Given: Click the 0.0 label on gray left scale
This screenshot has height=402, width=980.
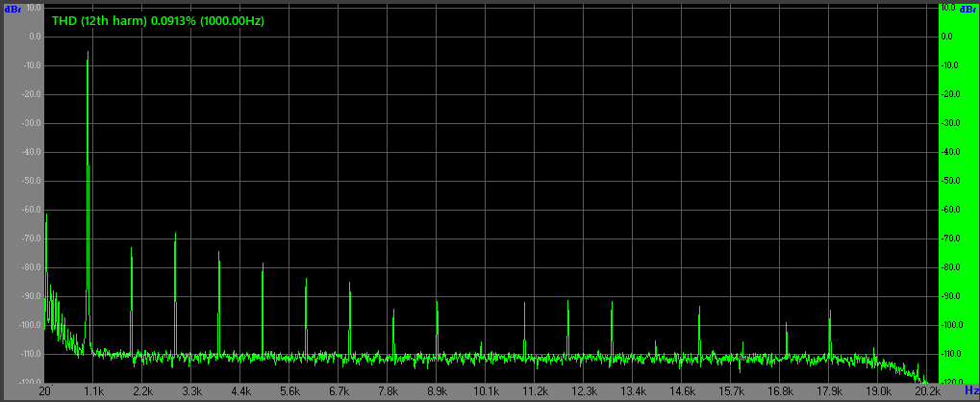Looking at the screenshot, I should (x=36, y=37).
